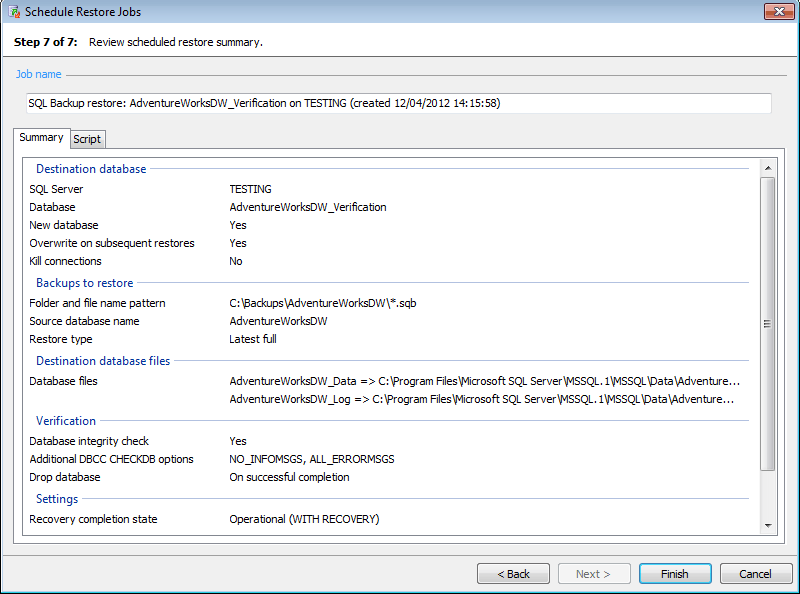The width and height of the screenshot is (800, 594).
Task: Cancel the scheduled restore job wizard
Action: coord(756,573)
